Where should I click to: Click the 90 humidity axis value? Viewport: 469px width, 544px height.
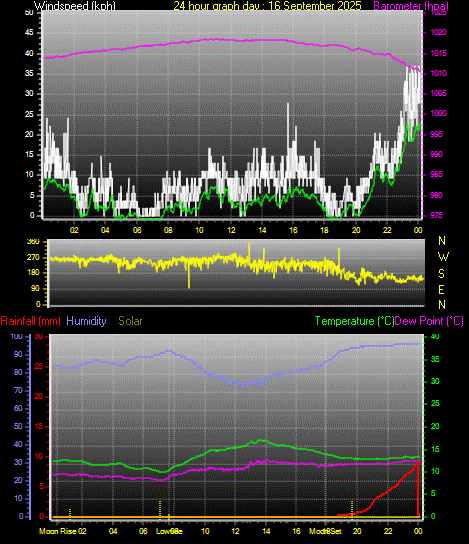[x=18, y=355]
